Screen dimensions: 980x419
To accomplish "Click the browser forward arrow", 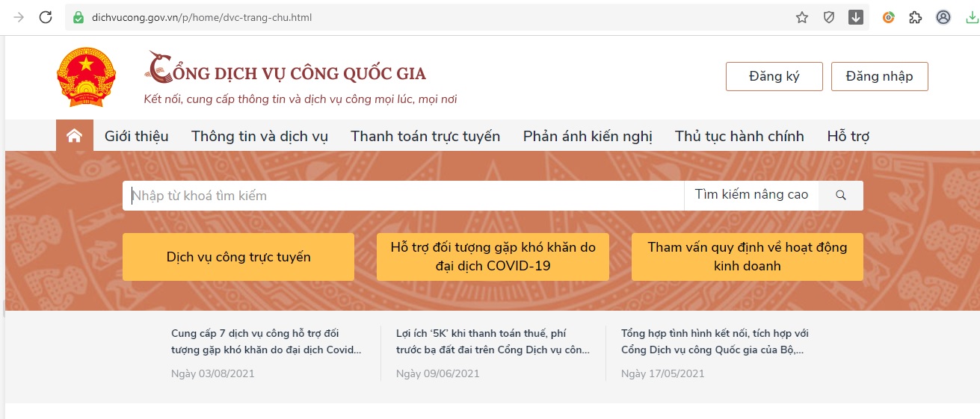I will tap(19, 17).
